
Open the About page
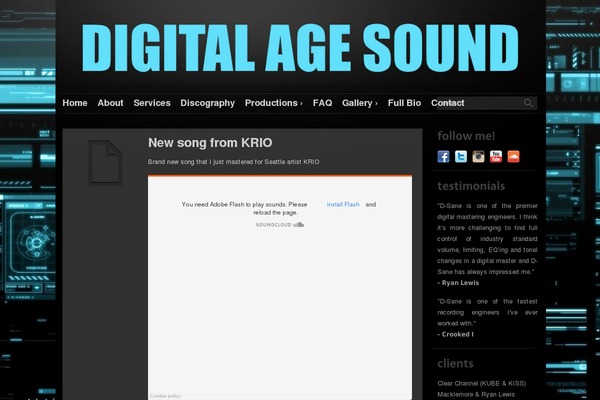click(x=110, y=103)
